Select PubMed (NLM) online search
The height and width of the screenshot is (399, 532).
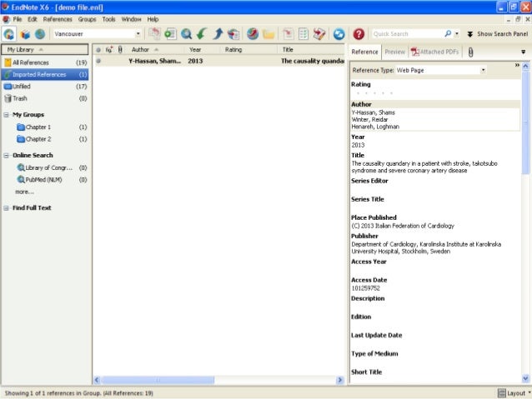coord(51,180)
